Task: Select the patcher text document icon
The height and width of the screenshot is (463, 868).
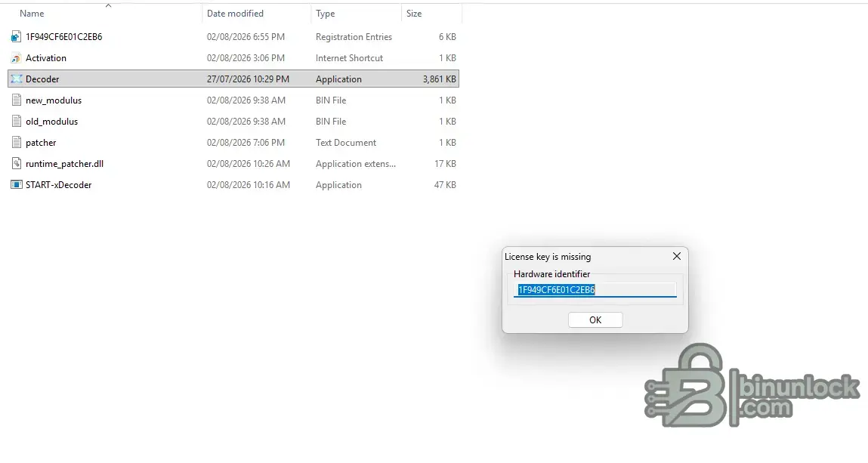Action: point(16,143)
